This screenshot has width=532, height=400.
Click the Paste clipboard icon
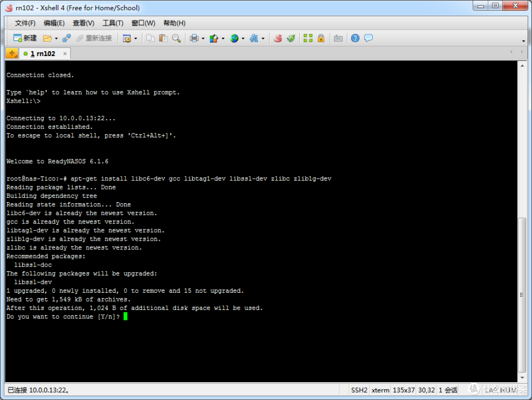(x=163, y=38)
